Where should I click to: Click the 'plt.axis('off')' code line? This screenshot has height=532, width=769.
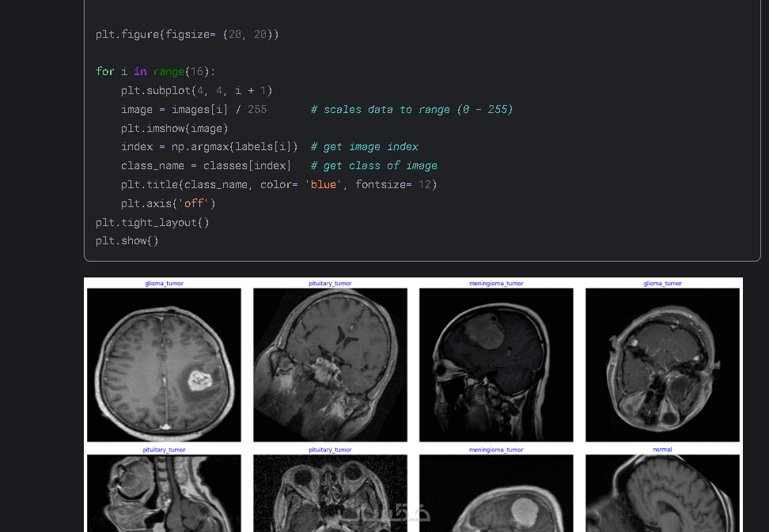click(168, 203)
